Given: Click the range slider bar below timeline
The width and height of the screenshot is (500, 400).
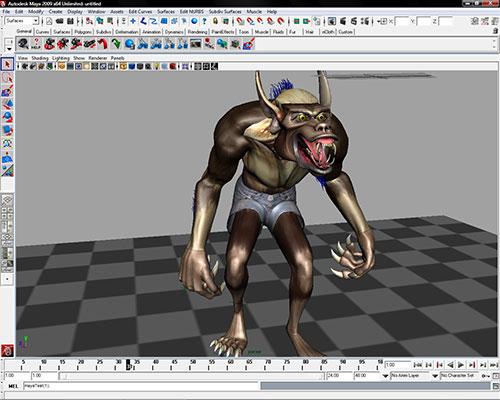Looking at the screenshot, I should point(192,376).
